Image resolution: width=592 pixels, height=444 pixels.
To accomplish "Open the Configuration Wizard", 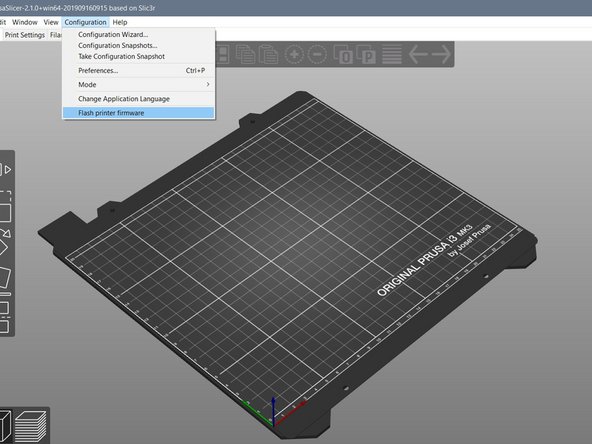I will (138, 34).
